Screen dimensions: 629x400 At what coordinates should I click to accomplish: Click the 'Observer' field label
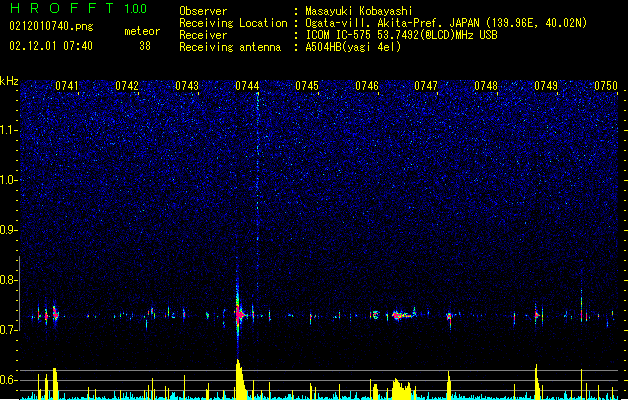tap(203, 11)
